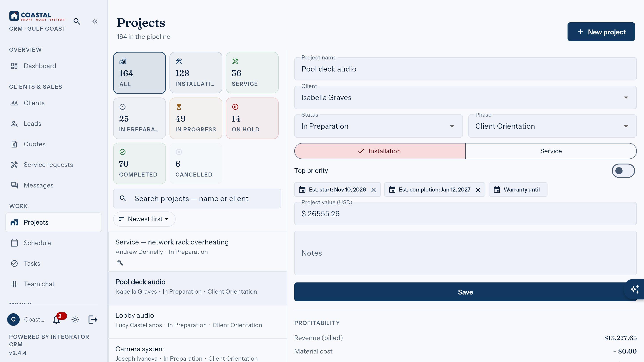
Task: Collapse the sidebar with the double chevron
Action: 95,21
